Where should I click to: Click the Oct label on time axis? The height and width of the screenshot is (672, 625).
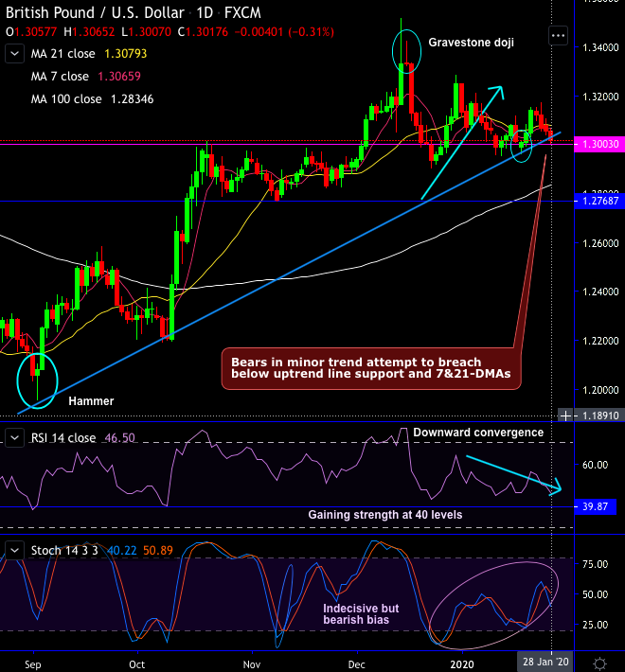pyautogui.click(x=136, y=664)
